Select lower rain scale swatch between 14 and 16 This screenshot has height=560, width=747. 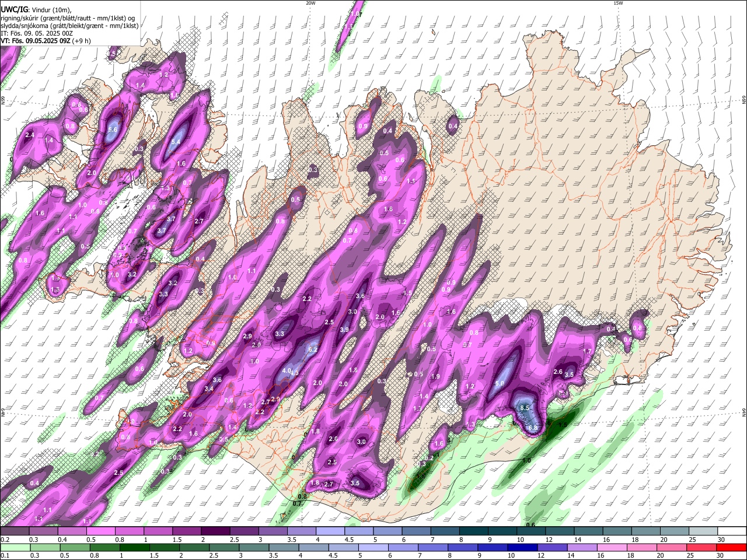point(582,548)
